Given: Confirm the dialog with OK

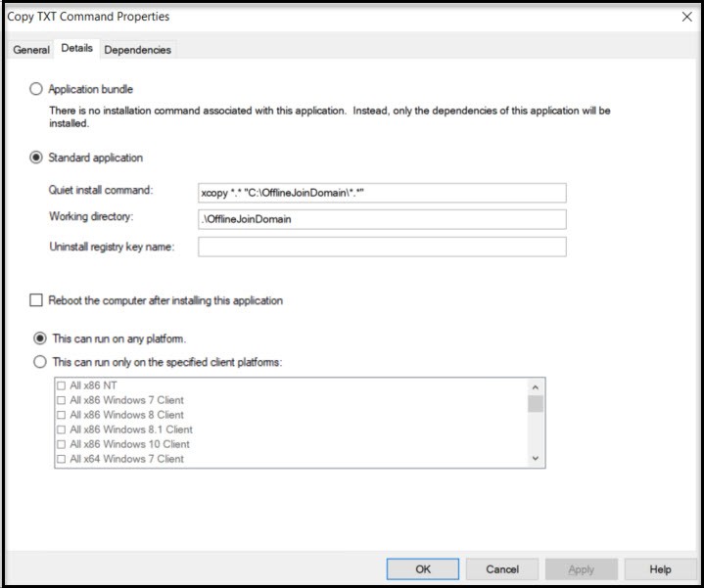Looking at the screenshot, I should 422,569.
